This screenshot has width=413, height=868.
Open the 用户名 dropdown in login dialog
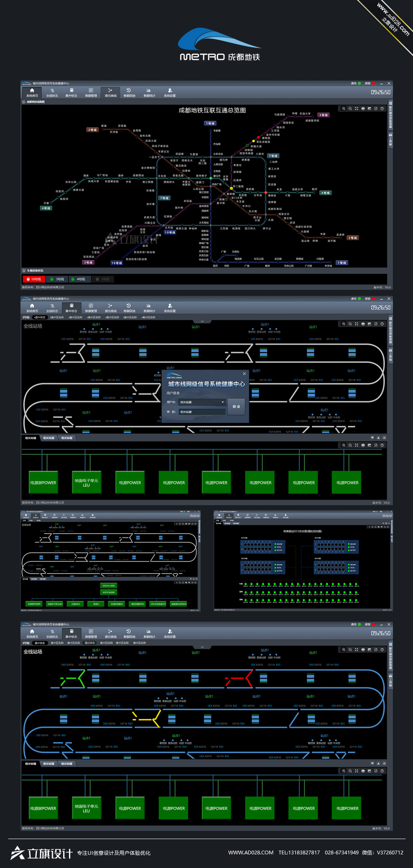click(x=223, y=402)
